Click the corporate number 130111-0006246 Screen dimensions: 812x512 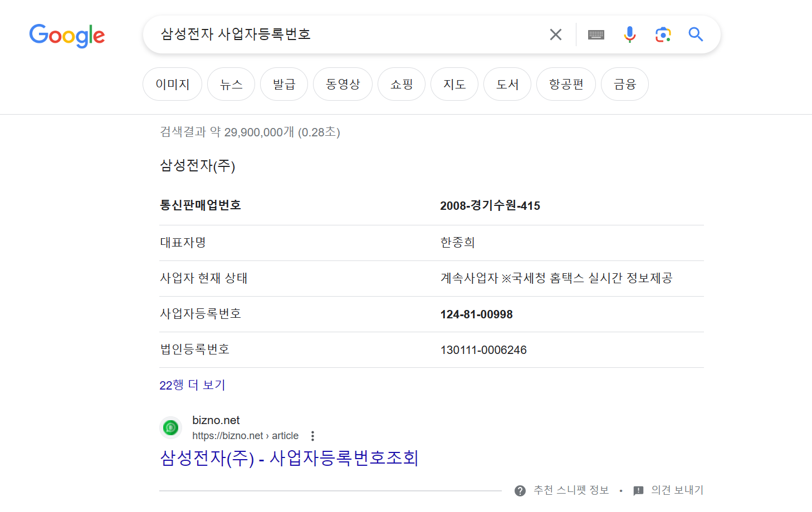point(483,350)
